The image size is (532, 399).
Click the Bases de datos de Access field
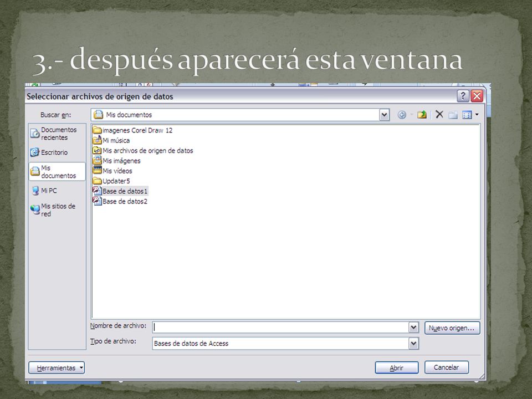280,344
